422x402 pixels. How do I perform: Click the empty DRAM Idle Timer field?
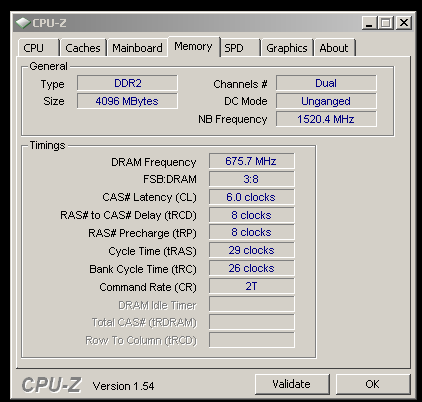[x=252, y=304]
